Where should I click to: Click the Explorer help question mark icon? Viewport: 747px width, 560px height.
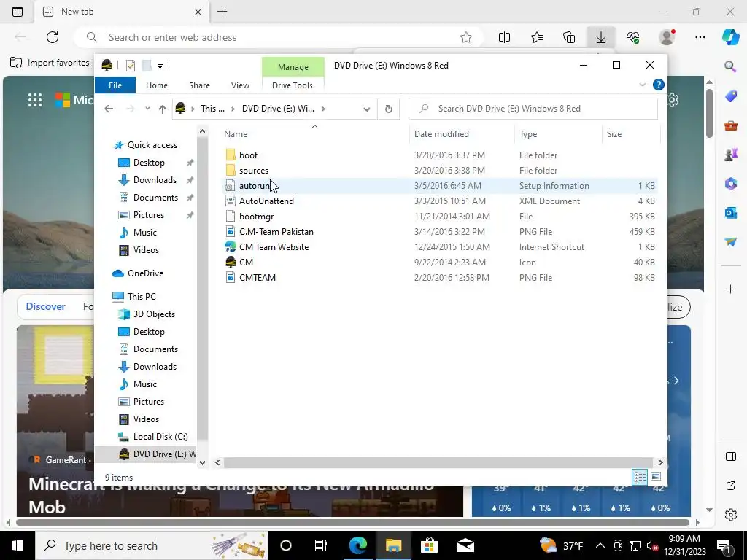click(659, 85)
